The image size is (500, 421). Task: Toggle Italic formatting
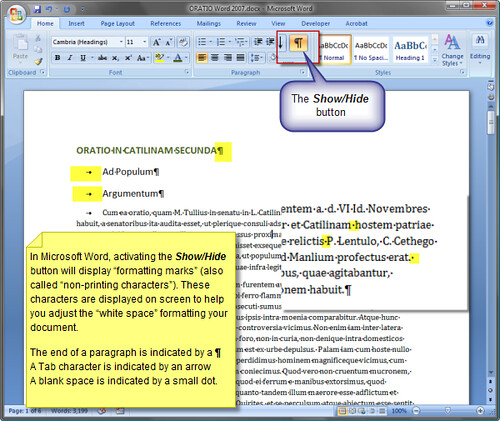(x=70, y=58)
